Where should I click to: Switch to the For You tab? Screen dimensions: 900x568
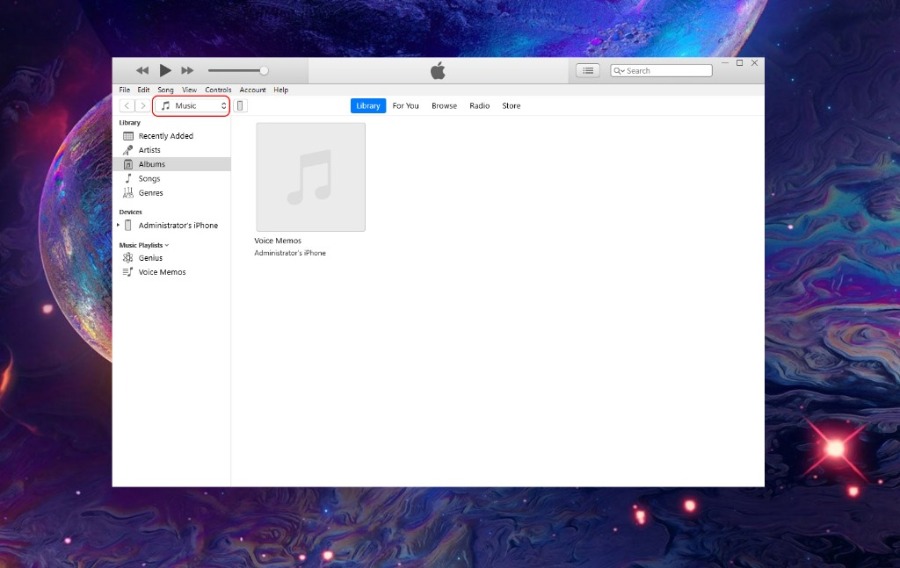[x=406, y=106]
